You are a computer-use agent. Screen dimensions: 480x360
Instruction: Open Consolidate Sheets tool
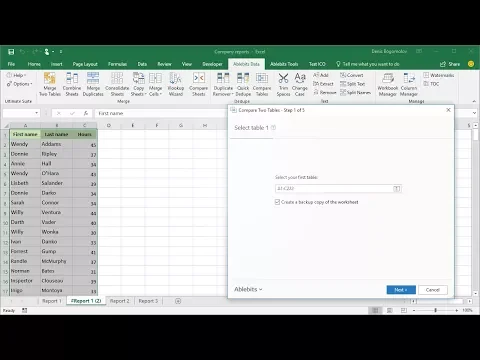pos(117,84)
